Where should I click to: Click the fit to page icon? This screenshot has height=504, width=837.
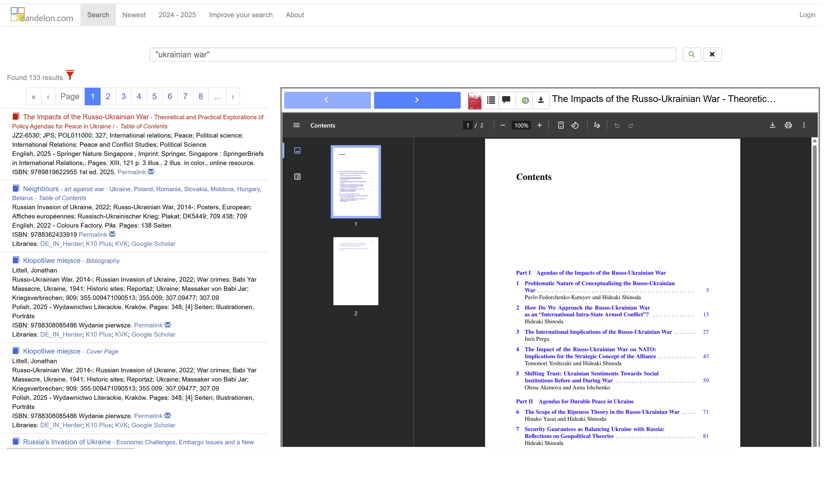click(x=561, y=125)
